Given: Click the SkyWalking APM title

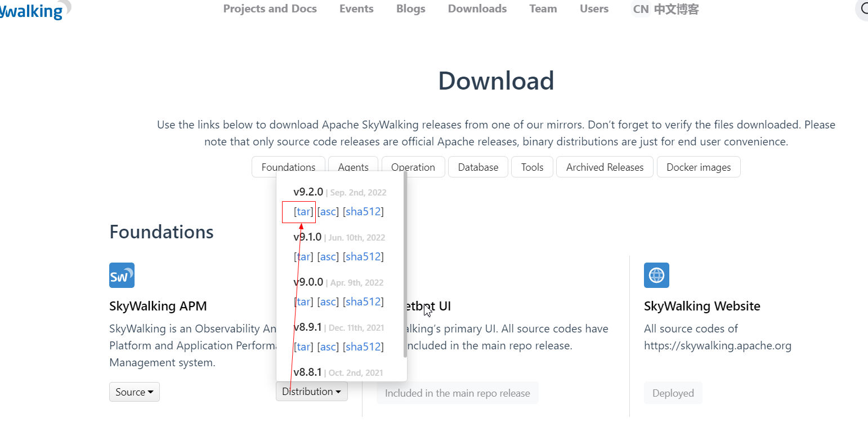Looking at the screenshot, I should click(158, 306).
